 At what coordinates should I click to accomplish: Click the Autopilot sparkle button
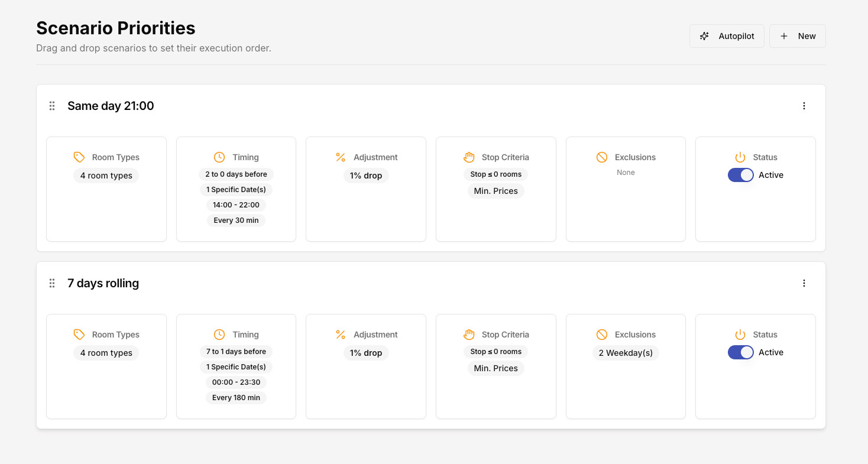[727, 36]
